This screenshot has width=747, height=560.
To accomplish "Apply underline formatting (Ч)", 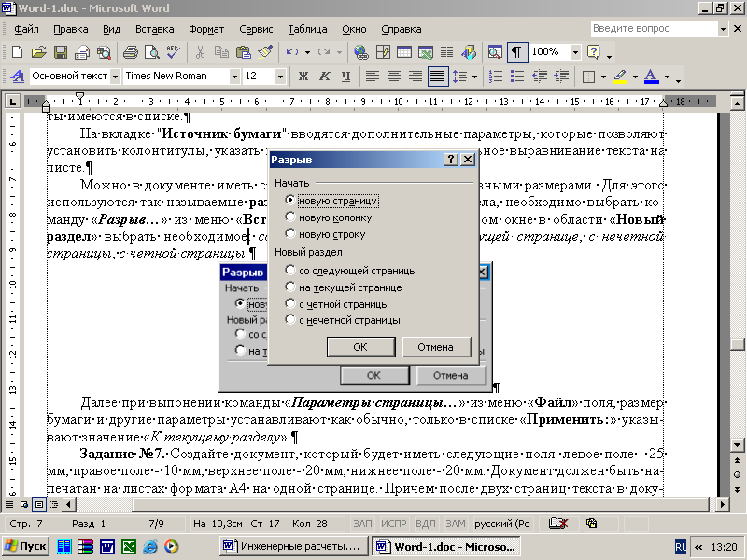I will [x=346, y=77].
